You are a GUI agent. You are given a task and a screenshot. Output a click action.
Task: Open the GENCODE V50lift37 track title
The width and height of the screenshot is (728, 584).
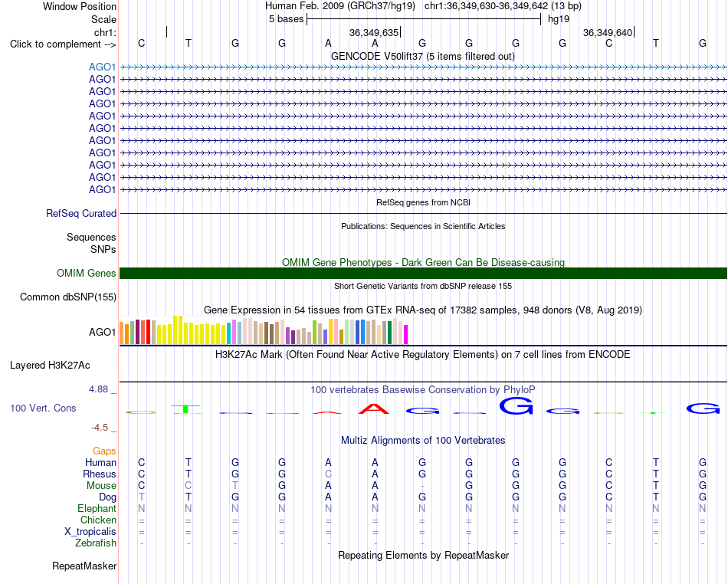click(x=423, y=56)
